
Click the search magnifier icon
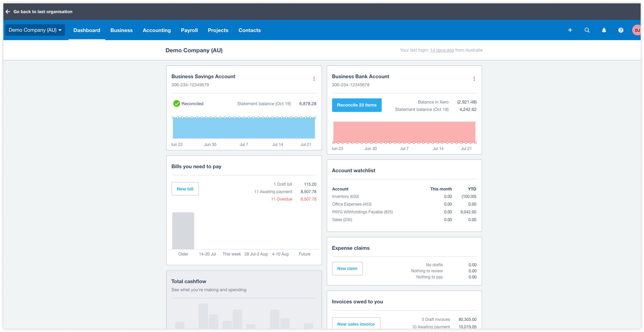[x=587, y=30]
